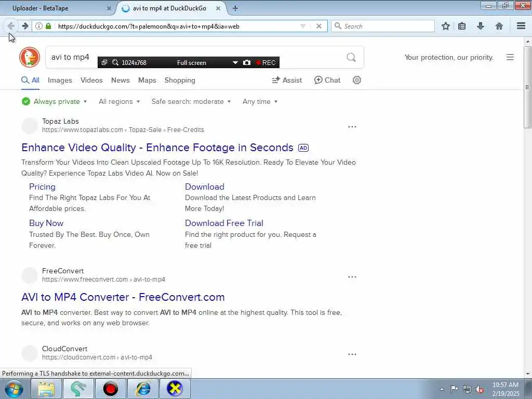The height and width of the screenshot is (399, 532).
Task: Open AVI to MP4 Converter - FreeConvert.com
Action: click(123, 297)
